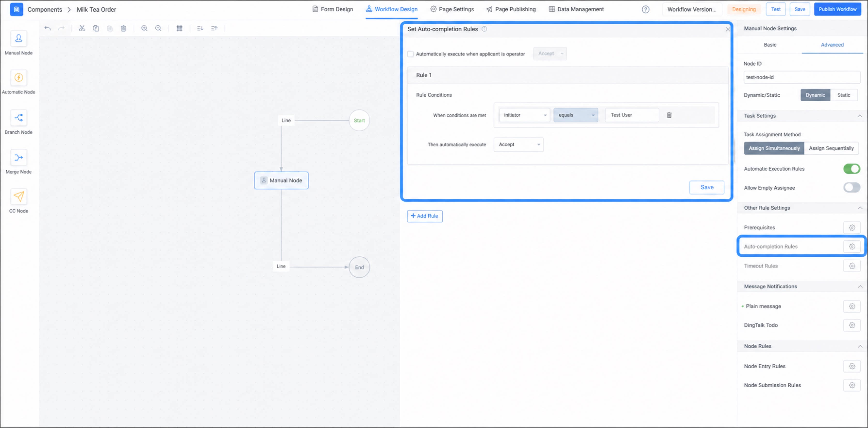Delete the rule condition with trash icon
The width and height of the screenshot is (868, 428).
[669, 115]
